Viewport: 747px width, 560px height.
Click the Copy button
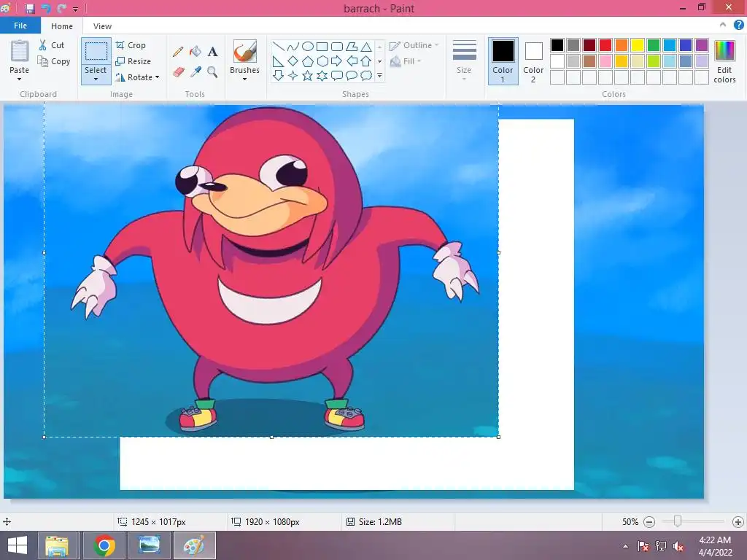54,61
